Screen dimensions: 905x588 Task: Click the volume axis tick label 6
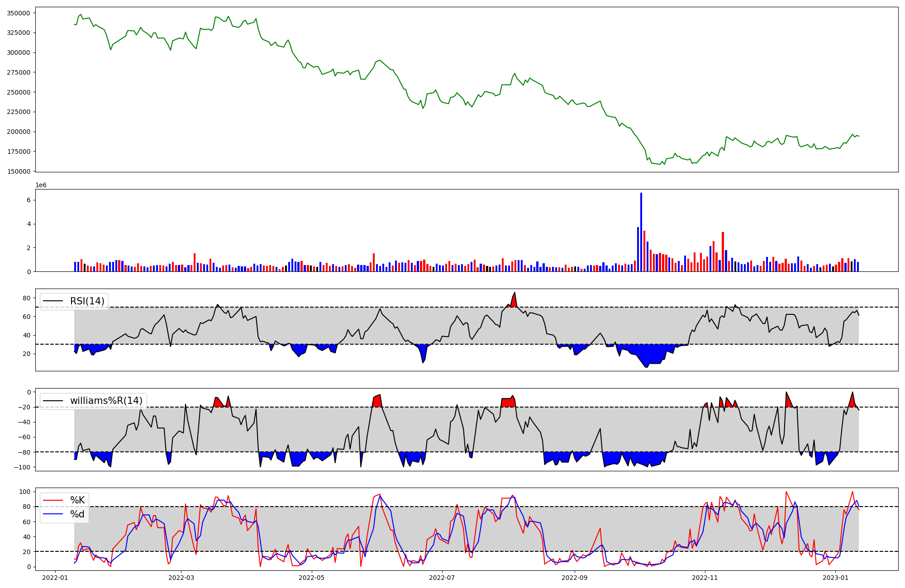pos(29,200)
